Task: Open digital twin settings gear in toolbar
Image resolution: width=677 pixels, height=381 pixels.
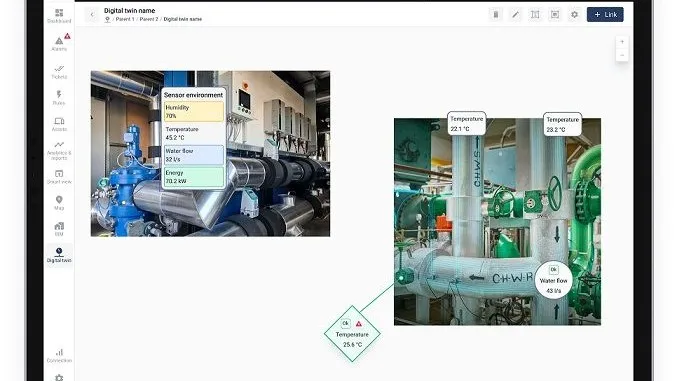Action: coord(574,15)
